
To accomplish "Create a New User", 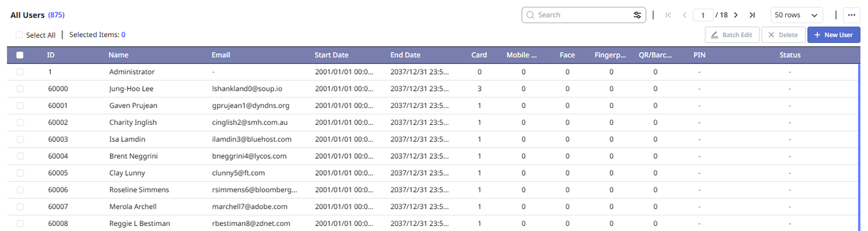I will (833, 35).
